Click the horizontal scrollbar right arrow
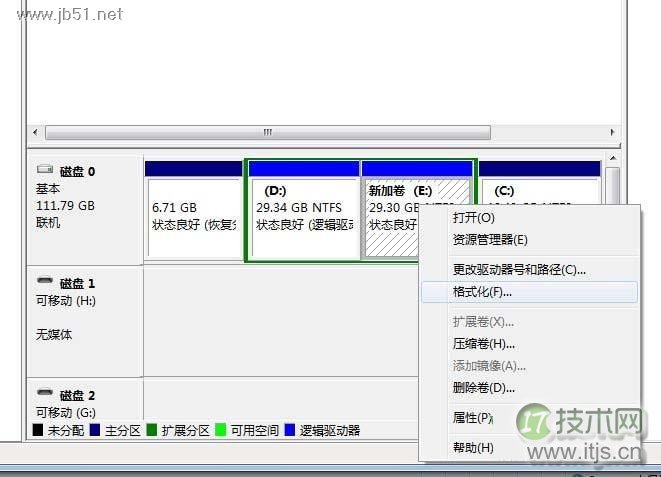 613,132
